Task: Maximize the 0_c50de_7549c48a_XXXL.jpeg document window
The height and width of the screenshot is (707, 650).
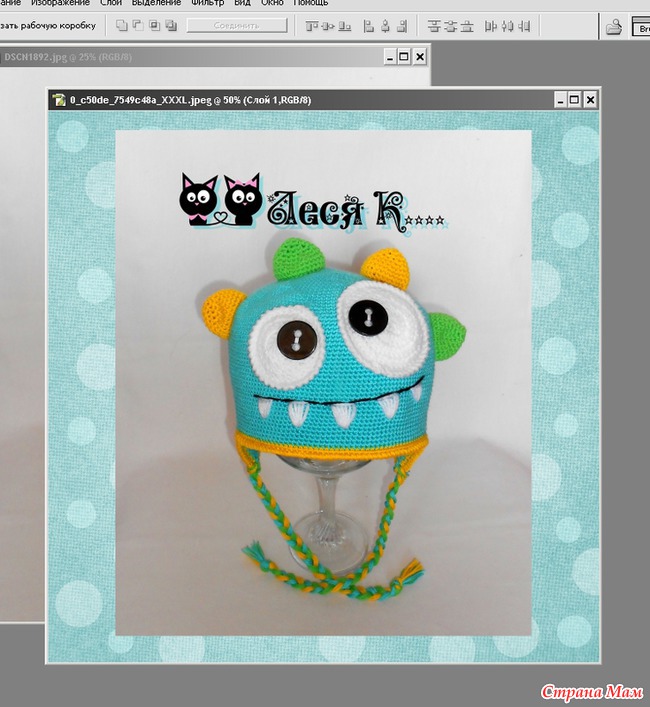Action: pos(574,99)
